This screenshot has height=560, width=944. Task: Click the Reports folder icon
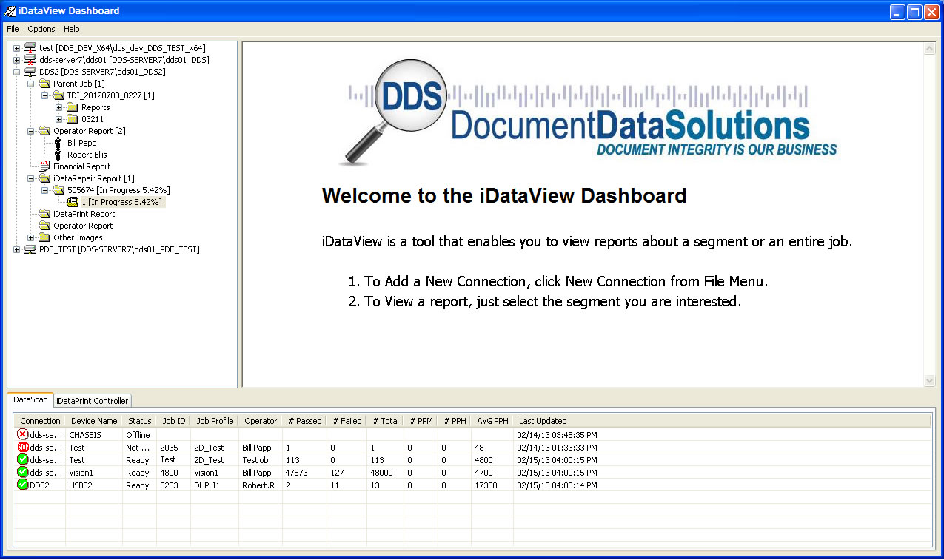point(73,107)
